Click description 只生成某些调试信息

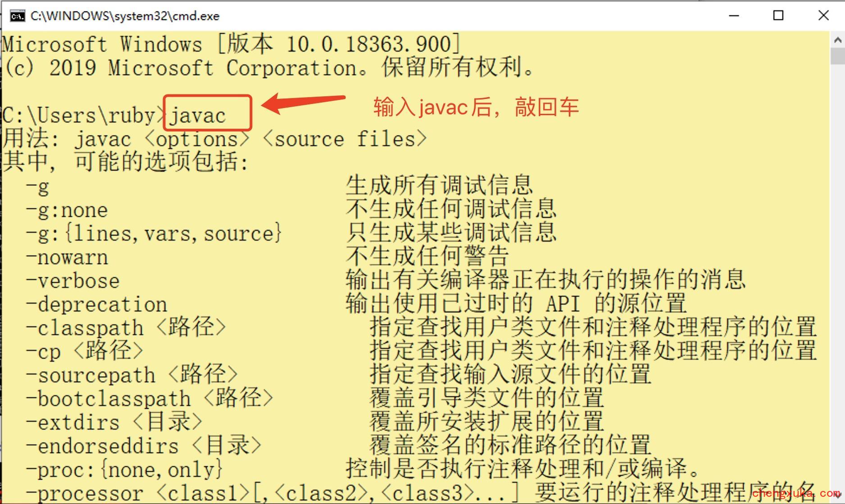tap(451, 233)
